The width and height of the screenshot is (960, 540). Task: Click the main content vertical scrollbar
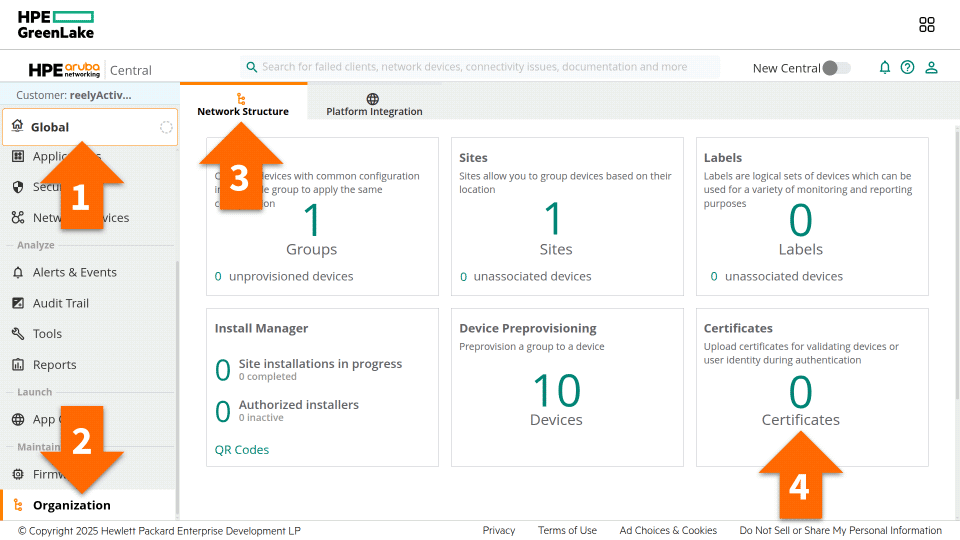tap(957, 263)
